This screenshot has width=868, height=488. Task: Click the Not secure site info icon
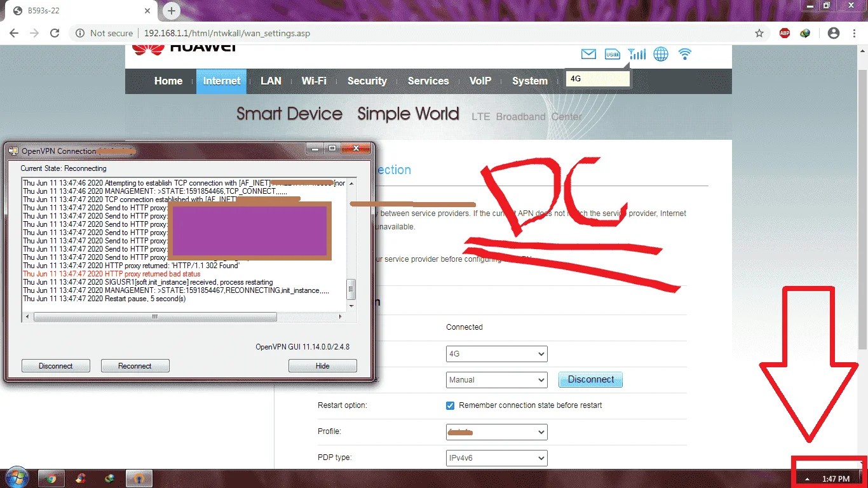pos(80,33)
